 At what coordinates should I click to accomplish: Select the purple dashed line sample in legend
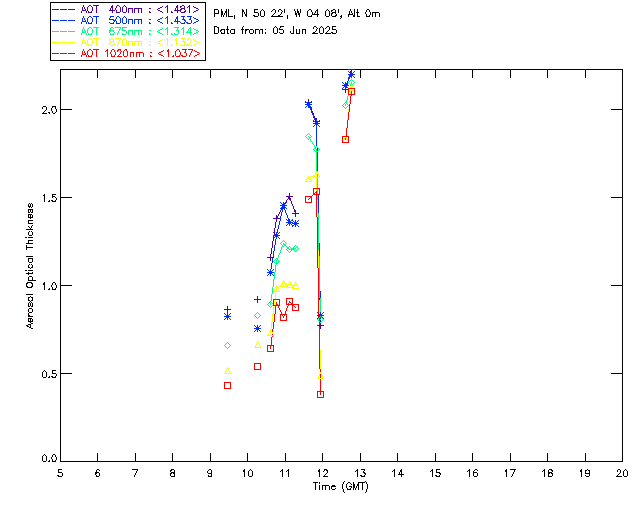64,10
